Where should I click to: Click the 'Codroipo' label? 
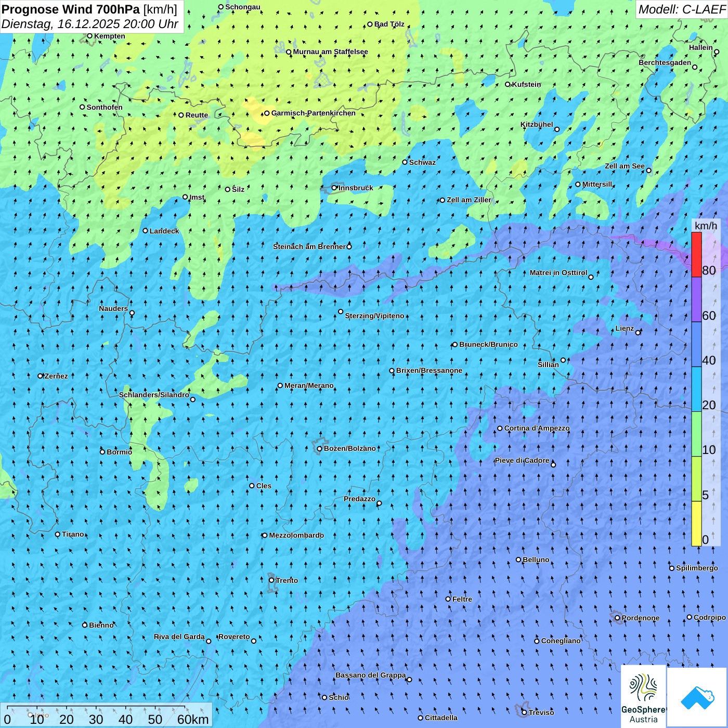(x=710, y=617)
